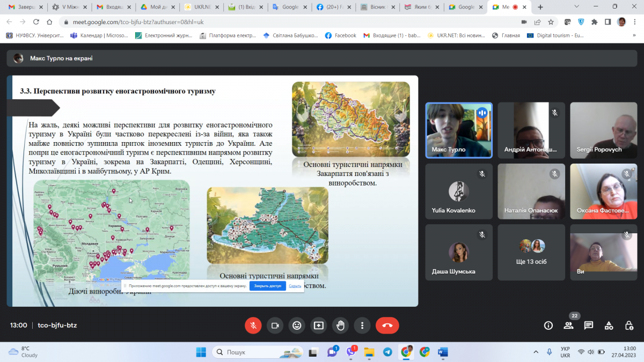Show the participants list
Screen dimensions: 644x362
click(568, 325)
